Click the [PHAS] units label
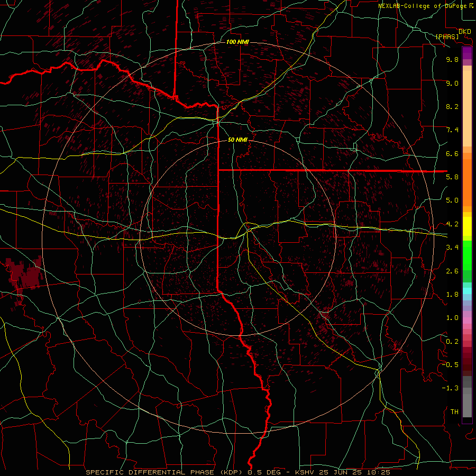 pyautogui.click(x=447, y=36)
